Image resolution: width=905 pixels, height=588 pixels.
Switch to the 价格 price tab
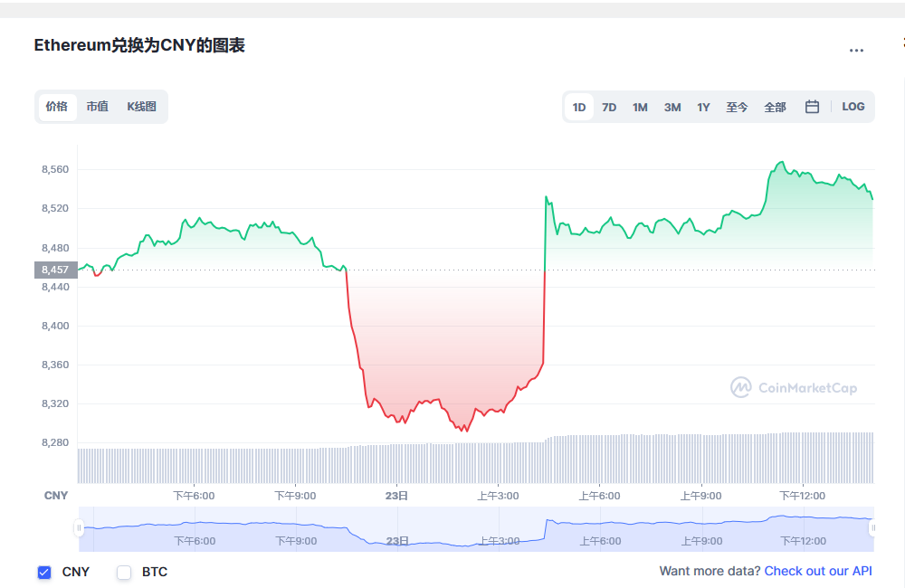pos(57,107)
